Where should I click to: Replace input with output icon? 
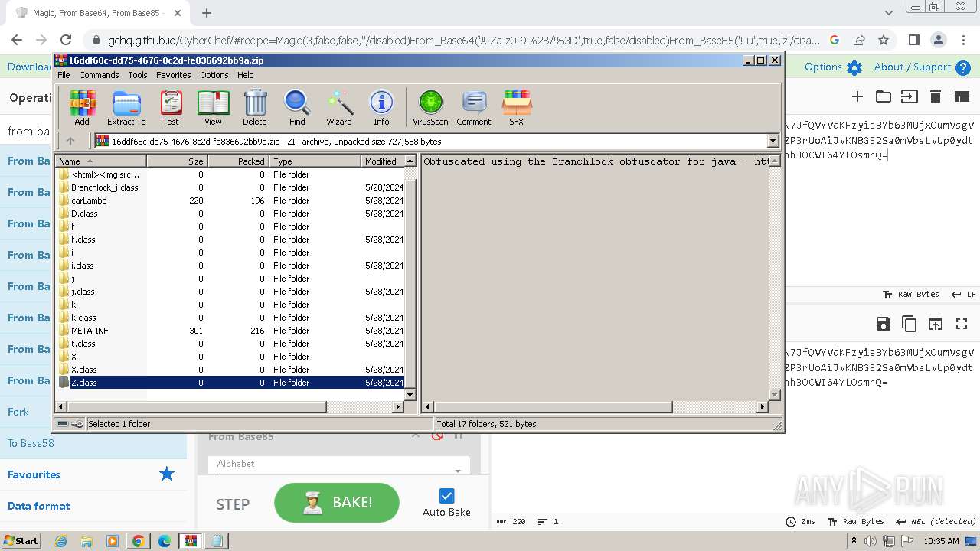click(x=936, y=324)
